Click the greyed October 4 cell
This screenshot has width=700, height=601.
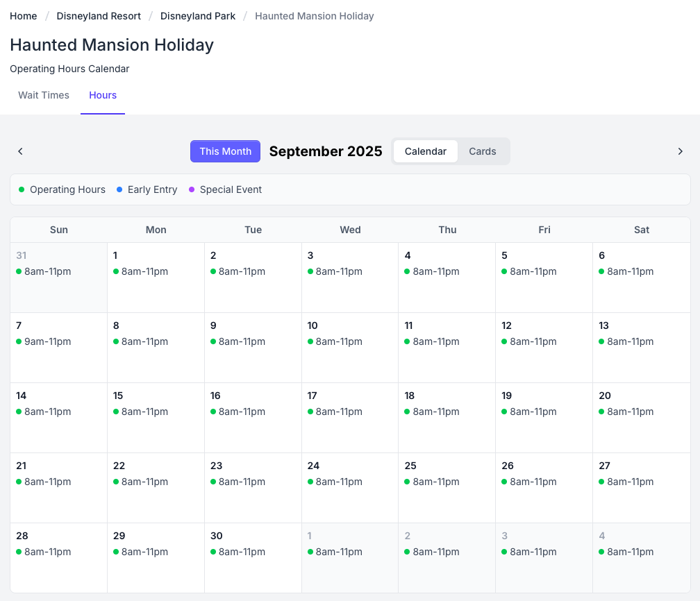click(x=641, y=557)
